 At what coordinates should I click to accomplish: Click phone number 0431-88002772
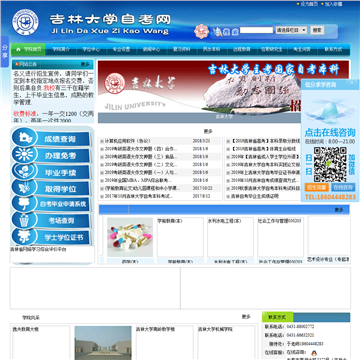pyautogui.click(x=300, y=327)
